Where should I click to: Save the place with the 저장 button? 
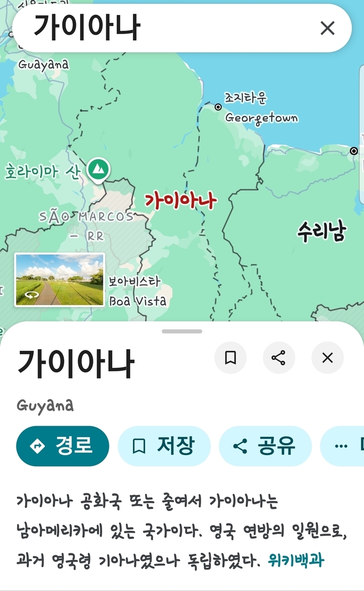tap(164, 446)
